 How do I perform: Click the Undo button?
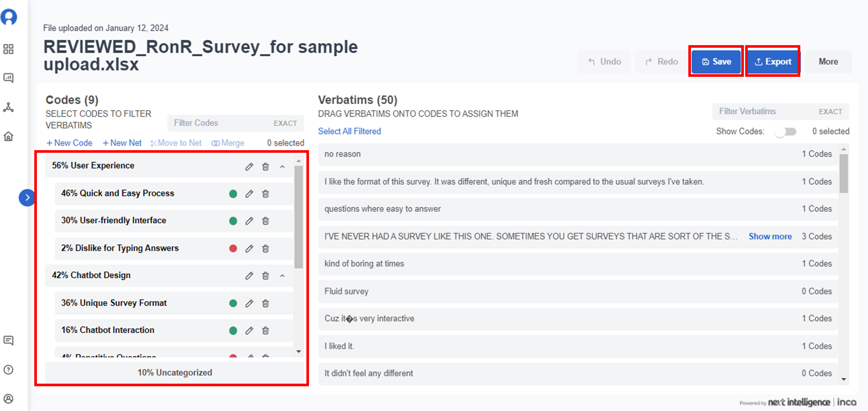pyautogui.click(x=604, y=62)
